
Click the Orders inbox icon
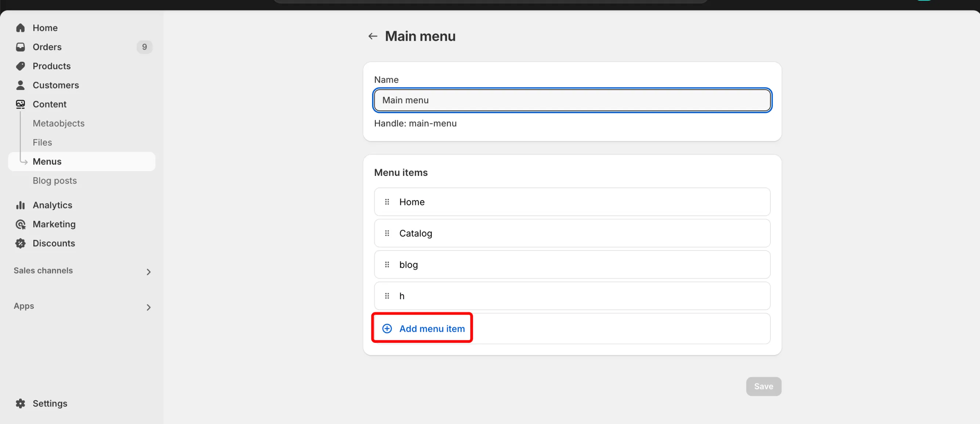[x=21, y=47]
